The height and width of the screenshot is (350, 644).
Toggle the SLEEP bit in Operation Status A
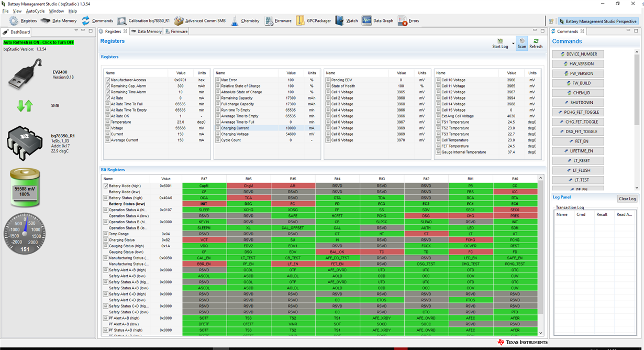point(204,210)
